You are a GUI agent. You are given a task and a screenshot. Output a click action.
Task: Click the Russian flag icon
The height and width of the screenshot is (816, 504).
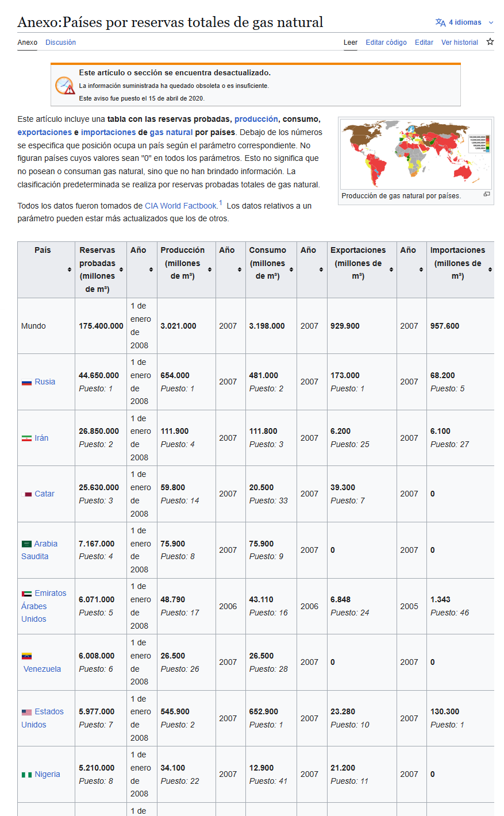26,382
